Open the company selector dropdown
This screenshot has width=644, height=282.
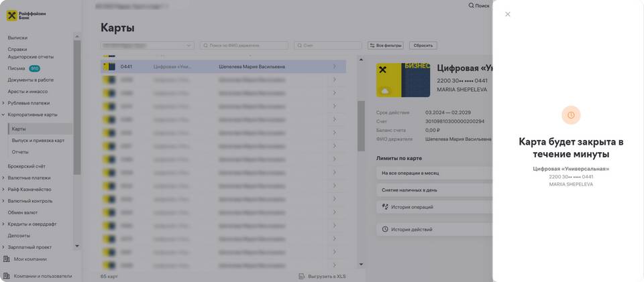pos(147,46)
